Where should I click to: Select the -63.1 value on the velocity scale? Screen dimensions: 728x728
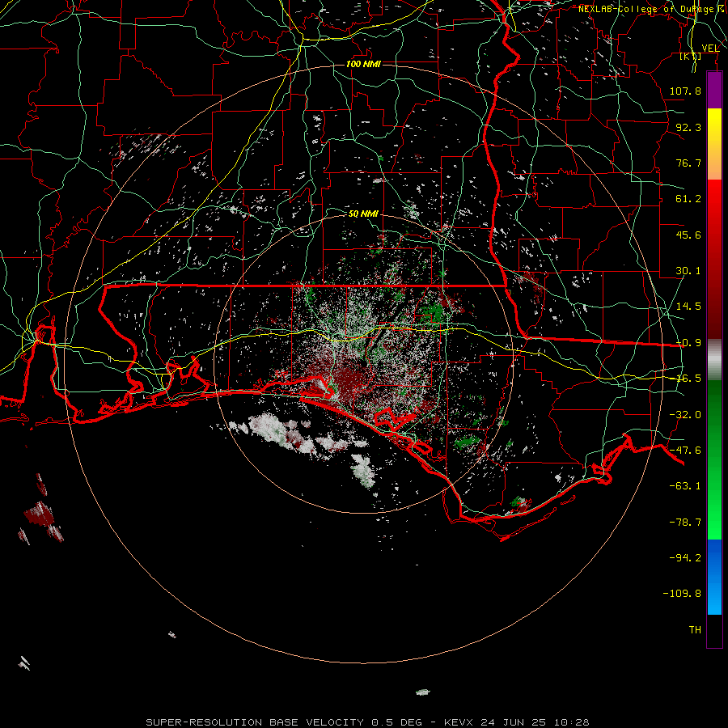(x=685, y=486)
